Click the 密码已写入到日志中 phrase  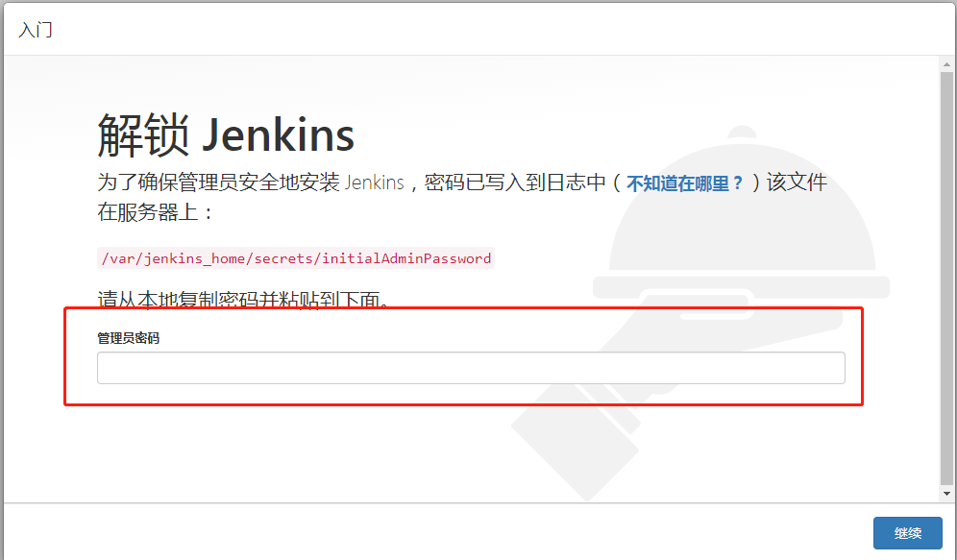pos(515,183)
